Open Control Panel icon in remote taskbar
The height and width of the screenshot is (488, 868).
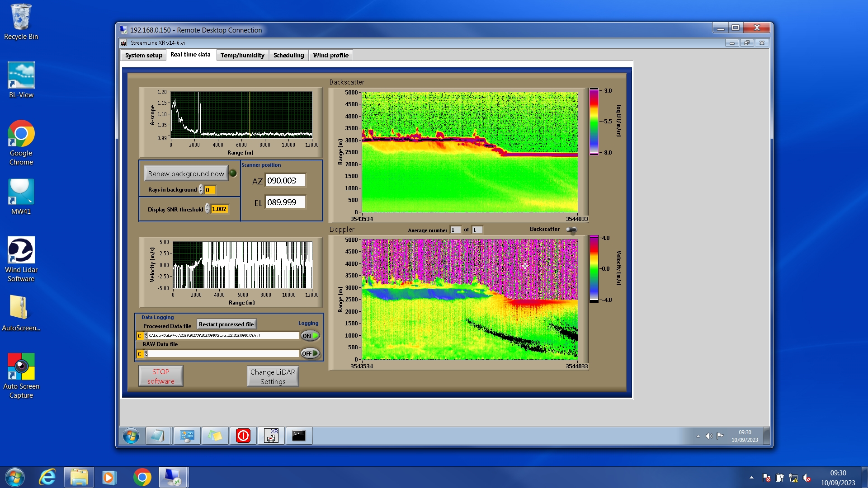187,436
